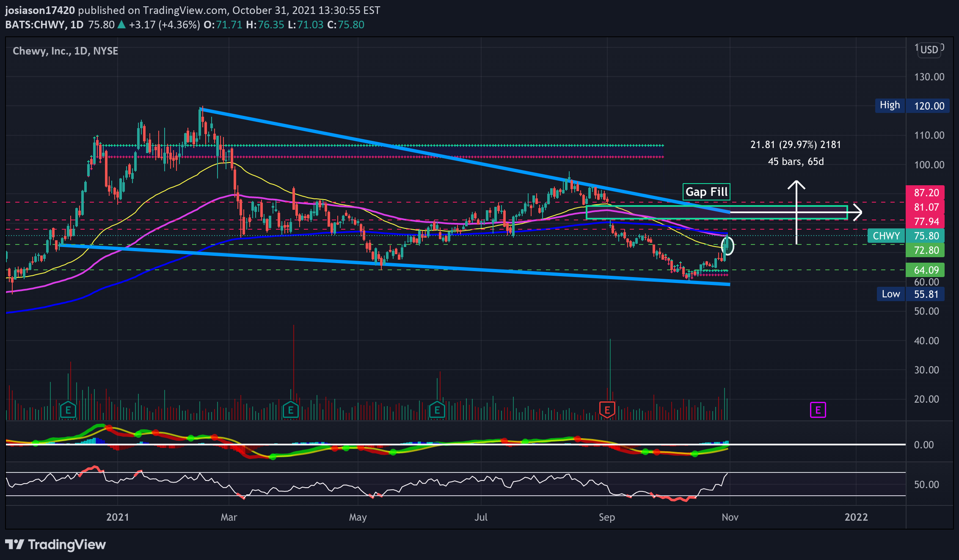Click the 81.07 red price level label
The image size is (959, 560).
(926, 207)
